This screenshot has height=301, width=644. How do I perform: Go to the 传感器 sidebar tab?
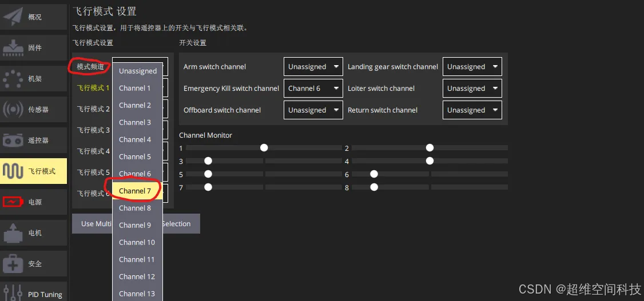33,110
